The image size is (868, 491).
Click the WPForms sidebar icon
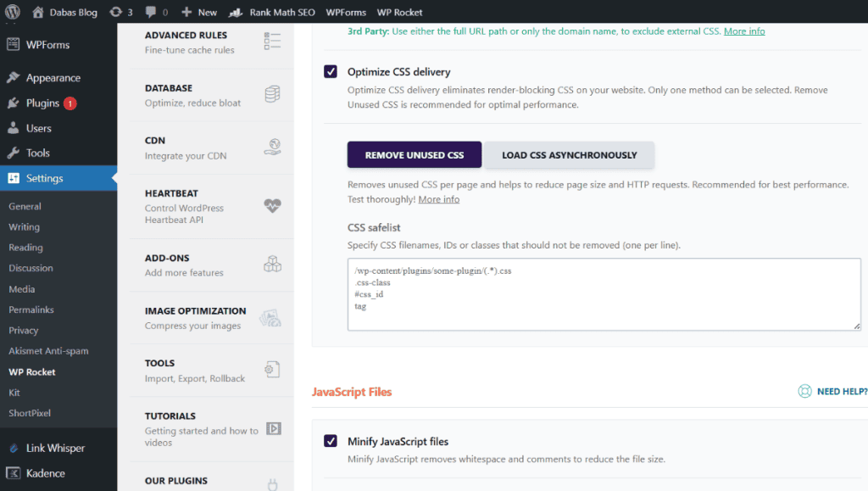tap(14, 44)
